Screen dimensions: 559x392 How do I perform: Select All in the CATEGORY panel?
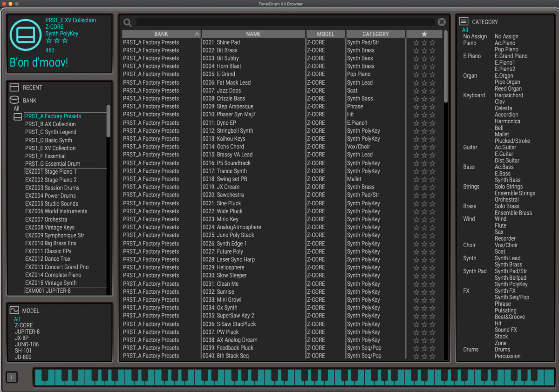coord(465,30)
